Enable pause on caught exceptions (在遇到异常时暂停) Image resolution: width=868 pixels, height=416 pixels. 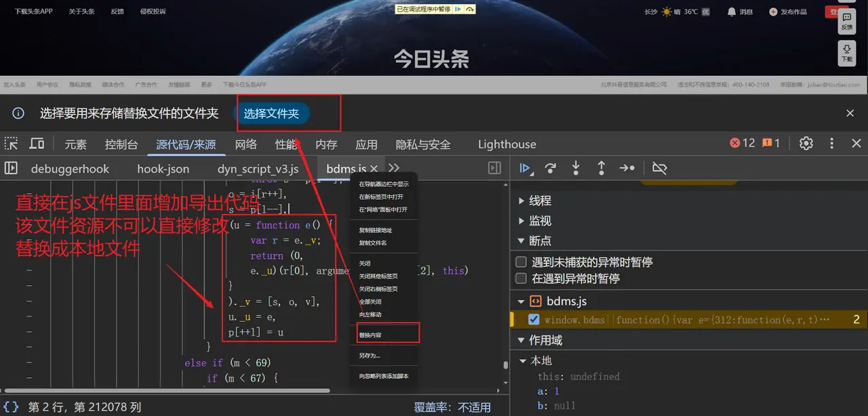521,278
